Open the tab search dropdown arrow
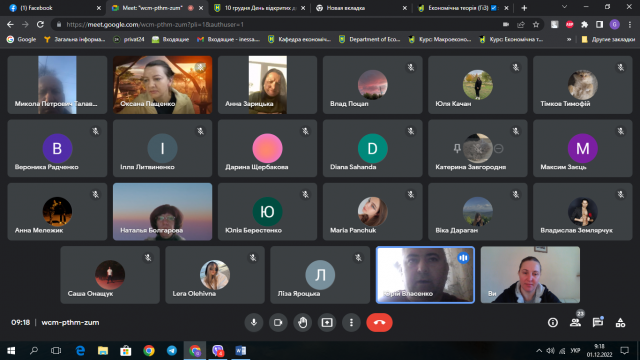 (564, 7)
